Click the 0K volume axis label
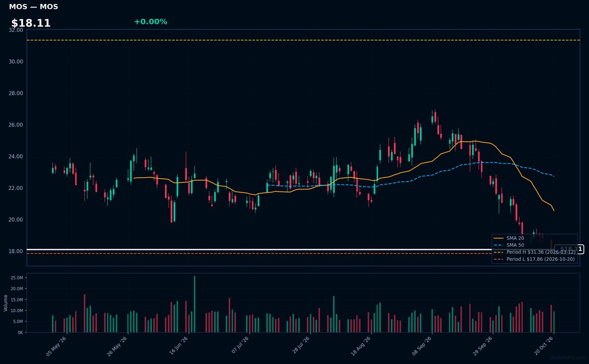Image resolution: width=589 pixels, height=364 pixels. point(20,332)
